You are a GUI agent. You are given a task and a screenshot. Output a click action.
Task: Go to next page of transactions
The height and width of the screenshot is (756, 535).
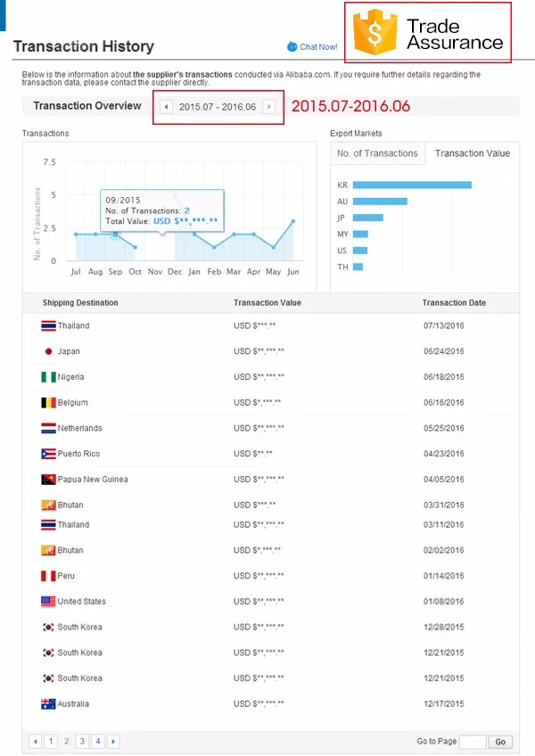pyautogui.click(x=113, y=741)
